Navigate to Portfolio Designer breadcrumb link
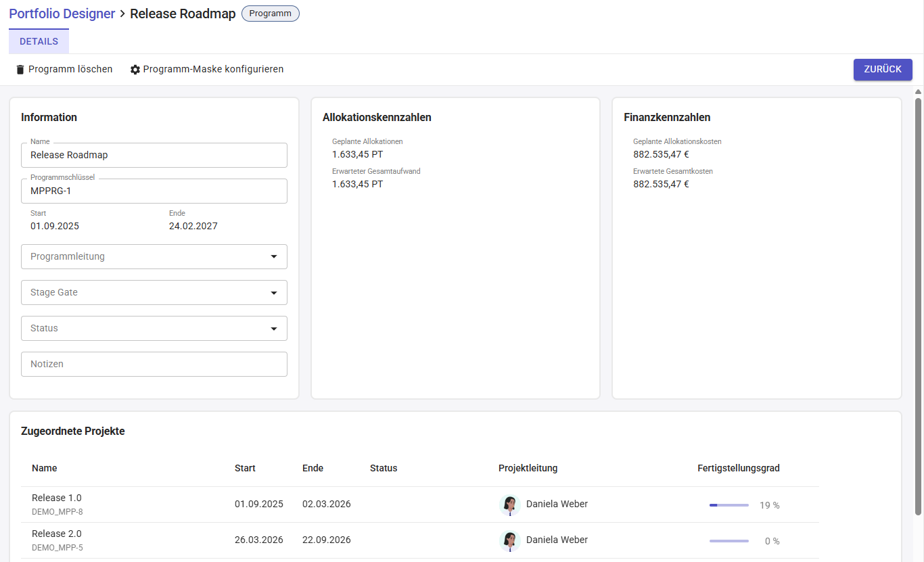 tap(62, 14)
